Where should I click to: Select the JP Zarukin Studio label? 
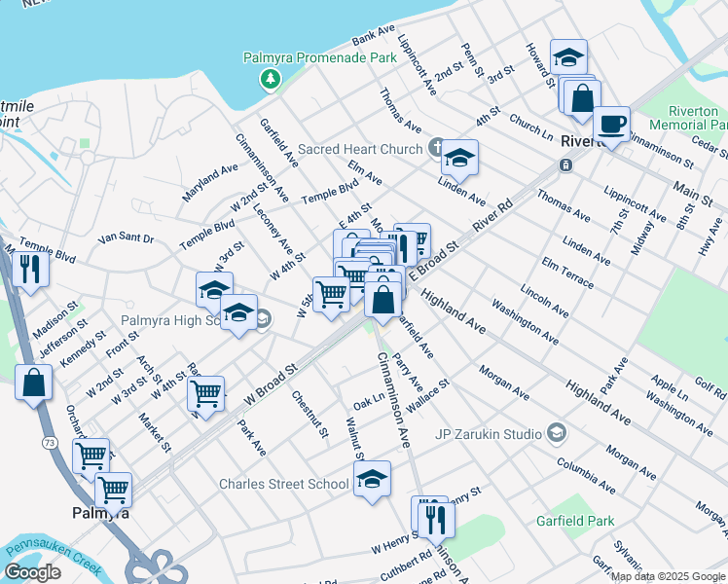(489, 434)
